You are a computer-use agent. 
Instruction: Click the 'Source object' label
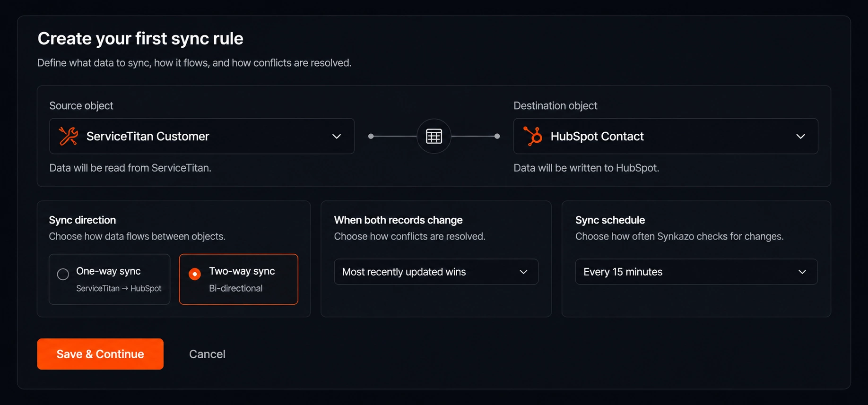point(81,105)
